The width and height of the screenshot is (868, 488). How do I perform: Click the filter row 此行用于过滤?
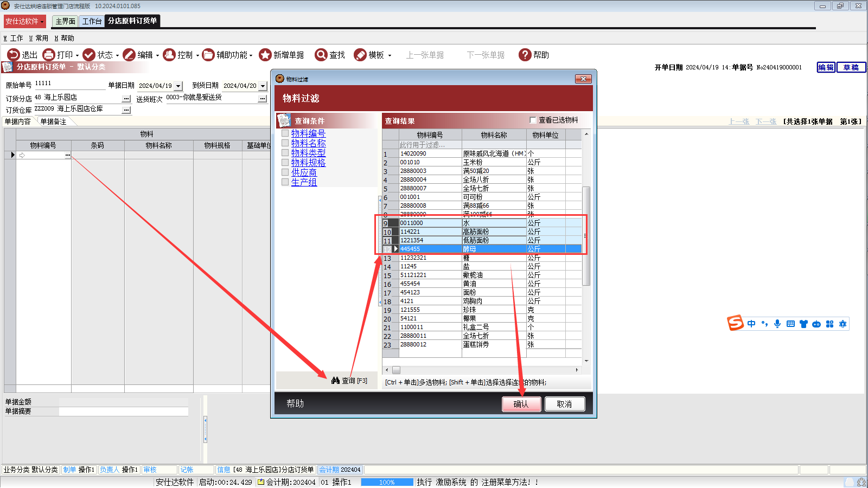click(482, 145)
